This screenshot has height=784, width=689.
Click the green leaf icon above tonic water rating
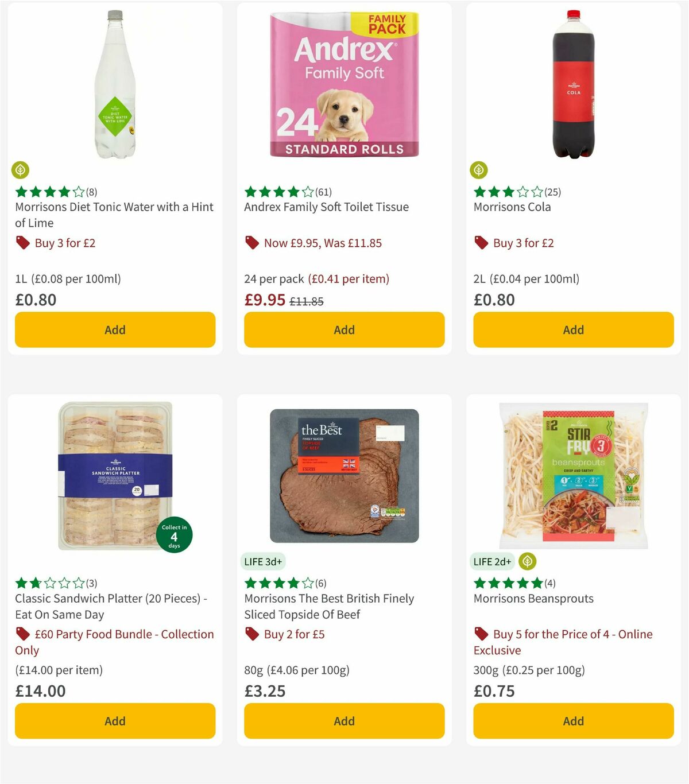pos(21,170)
